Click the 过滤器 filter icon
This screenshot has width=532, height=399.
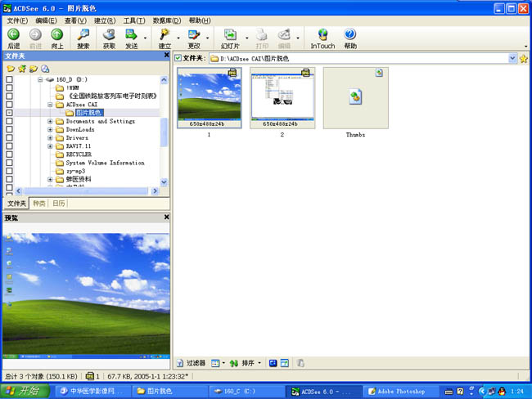(180, 363)
